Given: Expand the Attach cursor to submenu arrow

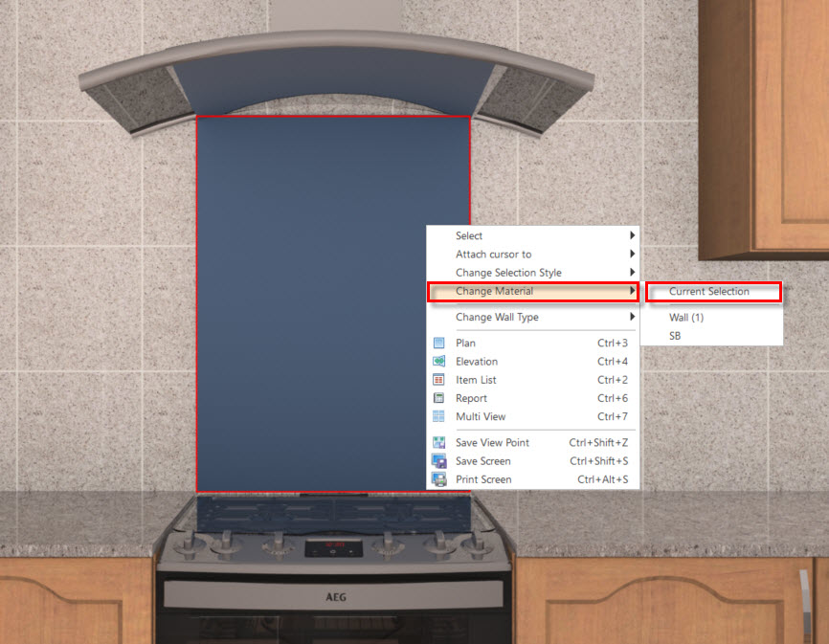Looking at the screenshot, I should click(632, 255).
